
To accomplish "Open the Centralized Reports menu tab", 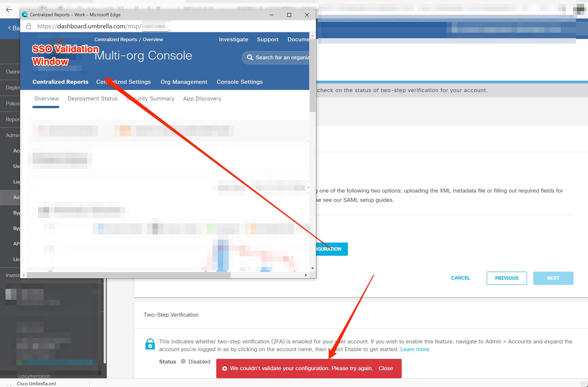I will 60,82.
